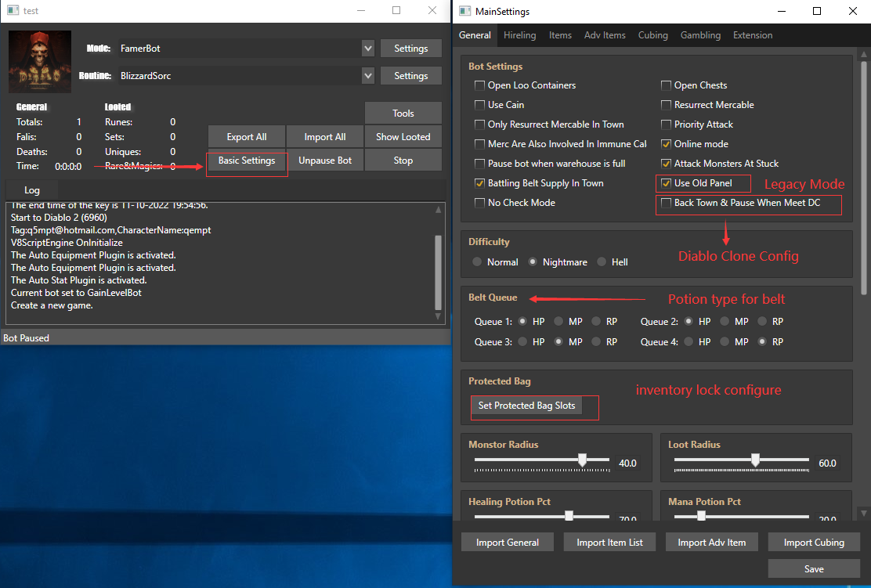Stop the bot with the Stop button
The height and width of the screenshot is (588, 871).
(403, 161)
